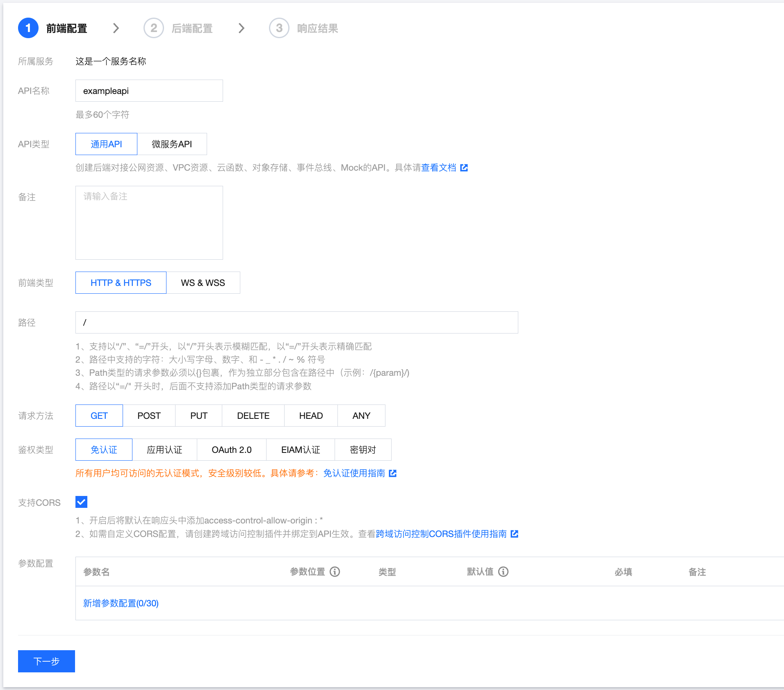The image size is (784, 690).
Task: Click the 参数位置 column header
Action: (x=307, y=572)
